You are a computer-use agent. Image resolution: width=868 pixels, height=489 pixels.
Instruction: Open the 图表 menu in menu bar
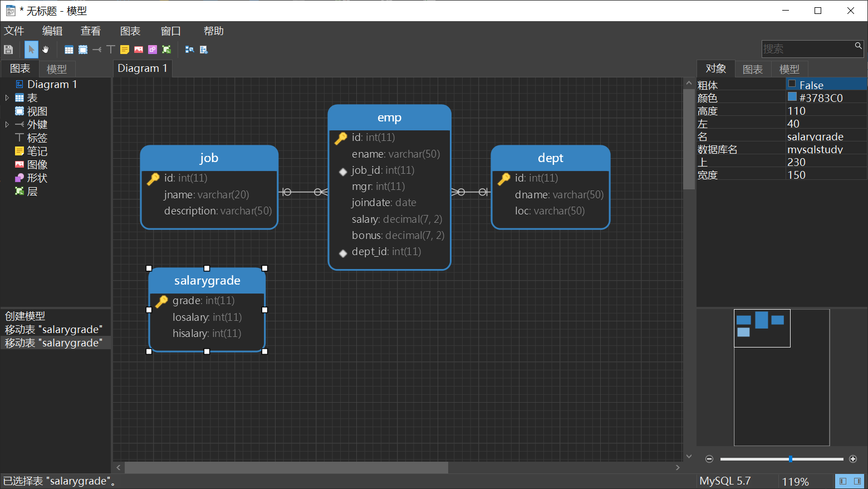click(130, 31)
